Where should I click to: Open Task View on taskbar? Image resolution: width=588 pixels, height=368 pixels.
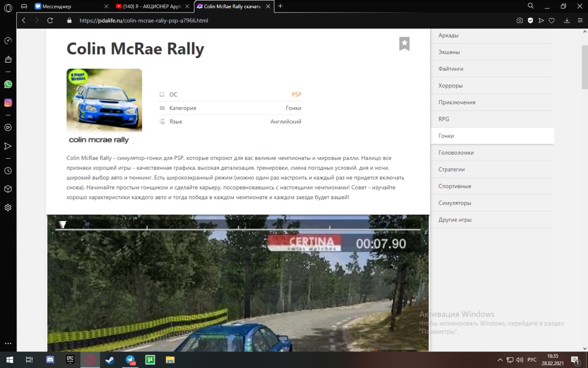click(x=29, y=360)
